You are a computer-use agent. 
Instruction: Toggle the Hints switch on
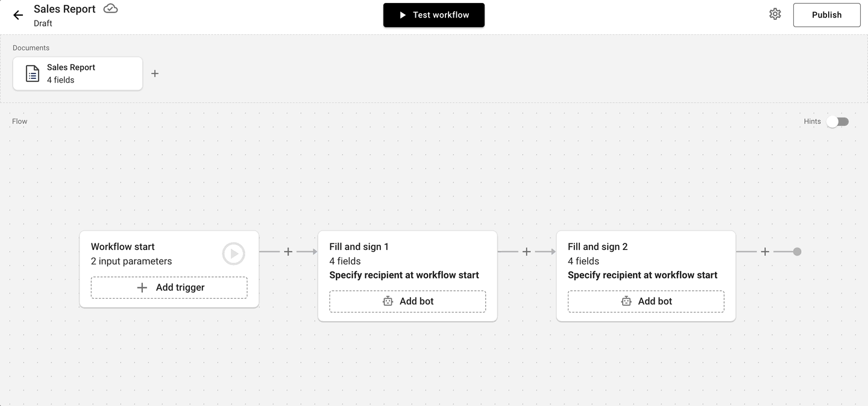click(x=837, y=121)
